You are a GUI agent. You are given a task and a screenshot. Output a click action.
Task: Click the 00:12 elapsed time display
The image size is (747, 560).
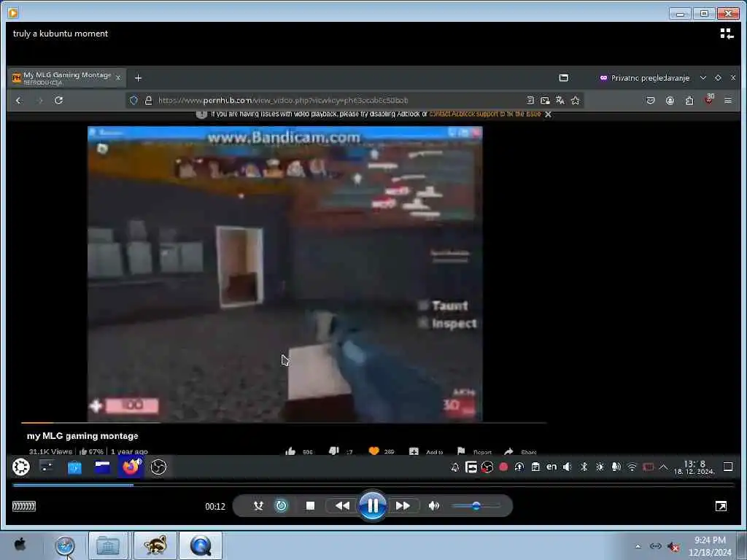(x=215, y=507)
